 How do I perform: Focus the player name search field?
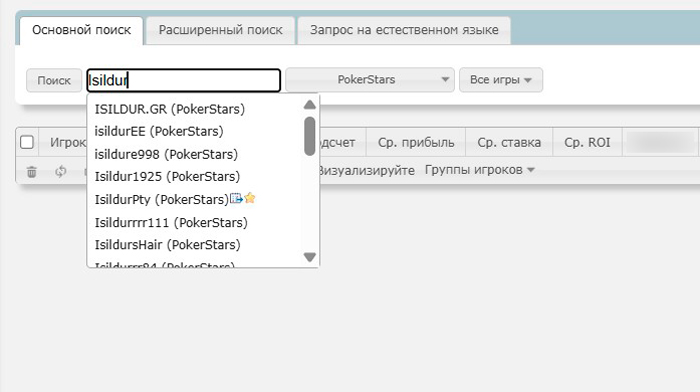click(183, 80)
